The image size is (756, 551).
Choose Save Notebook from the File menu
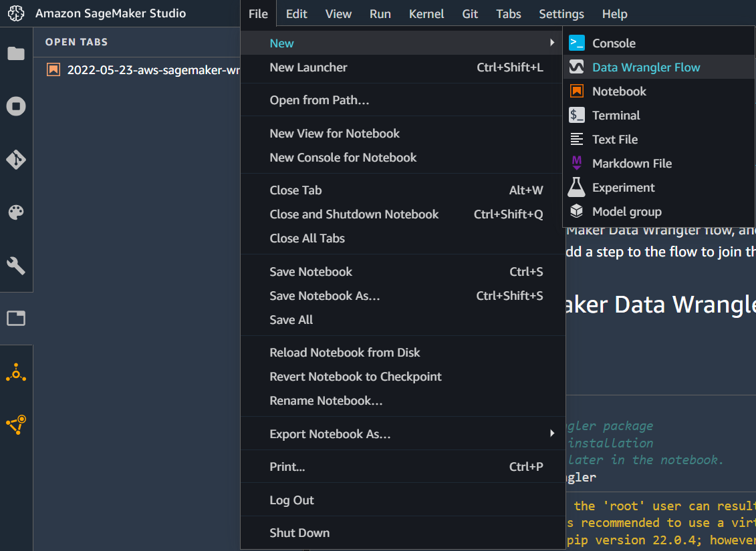[402, 271]
